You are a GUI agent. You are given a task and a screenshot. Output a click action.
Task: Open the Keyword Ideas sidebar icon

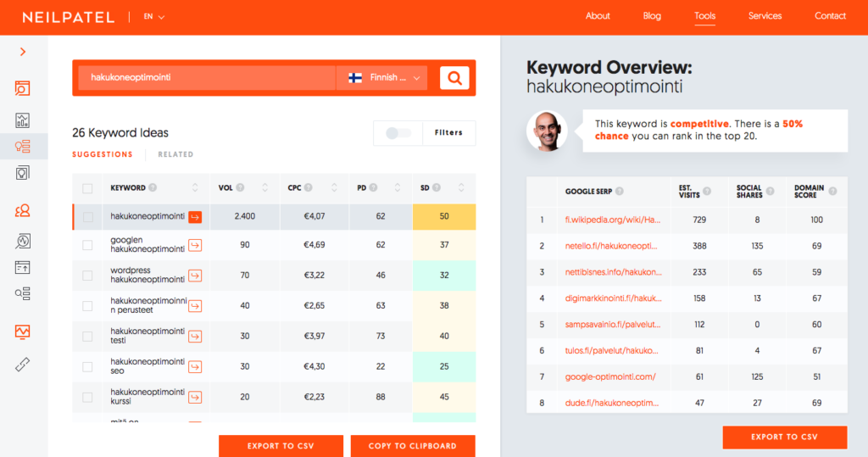(22, 146)
